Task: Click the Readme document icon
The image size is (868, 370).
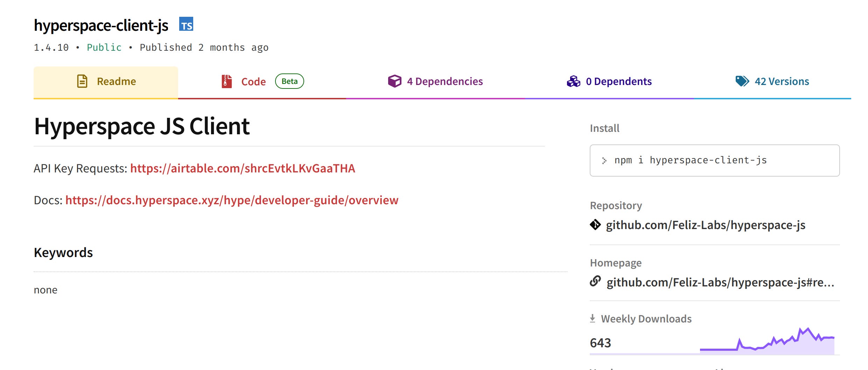Action: [x=82, y=81]
